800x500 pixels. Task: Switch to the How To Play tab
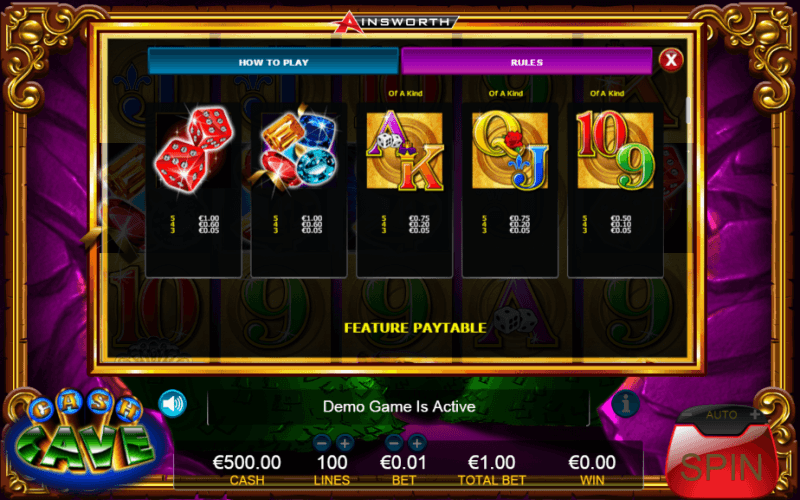tap(273, 62)
